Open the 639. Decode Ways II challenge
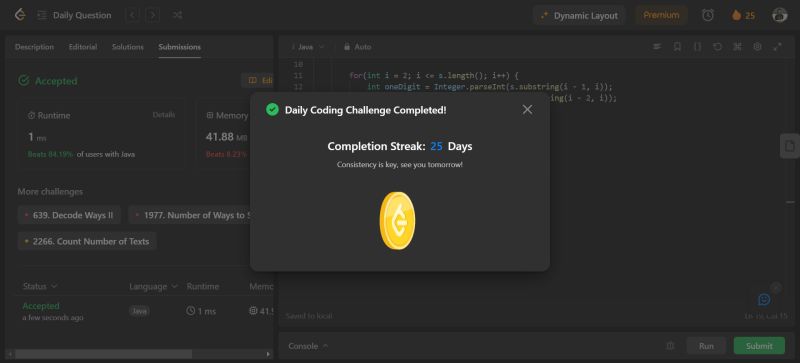The height and width of the screenshot is (363, 800). (x=69, y=215)
